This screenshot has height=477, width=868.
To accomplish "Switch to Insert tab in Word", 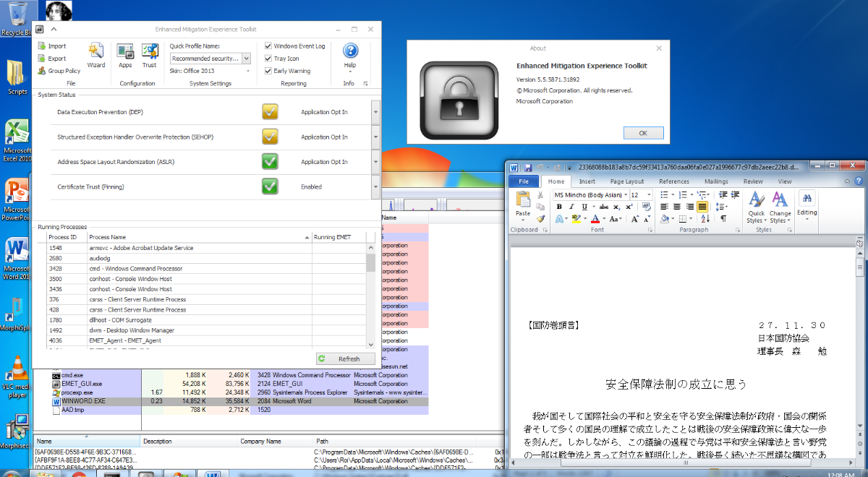I will pyautogui.click(x=587, y=181).
